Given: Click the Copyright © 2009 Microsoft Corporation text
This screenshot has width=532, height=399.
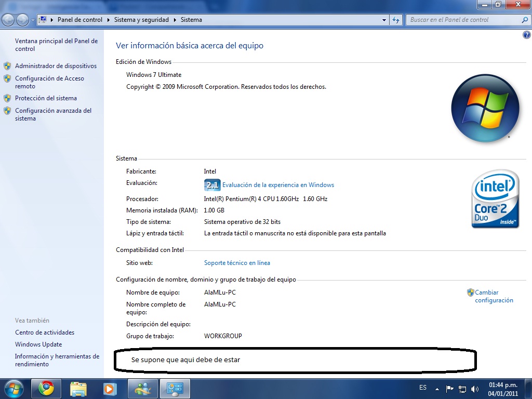Looking at the screenshot, I should point(227,87).
